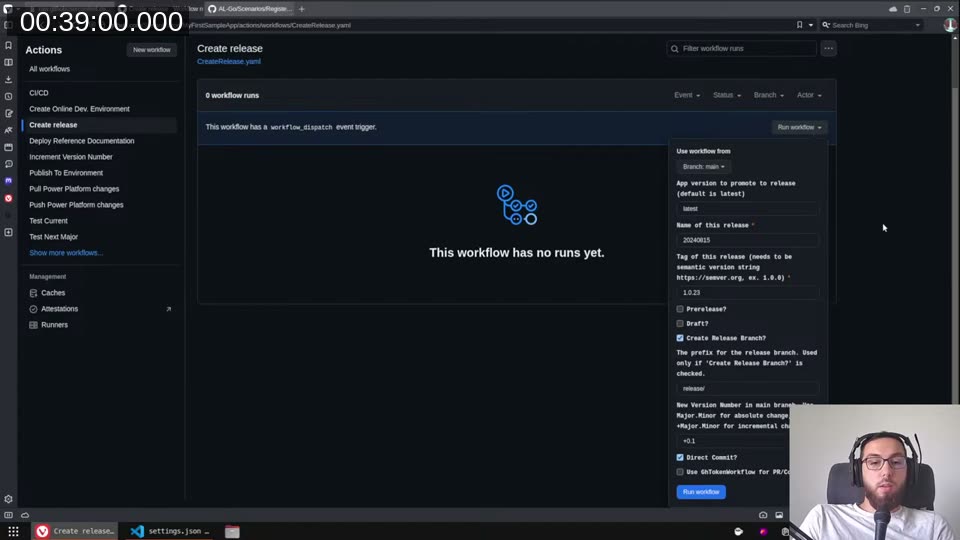Open the red Vivaldi web panel icon

pyautogui.click(x=9, y=198)
